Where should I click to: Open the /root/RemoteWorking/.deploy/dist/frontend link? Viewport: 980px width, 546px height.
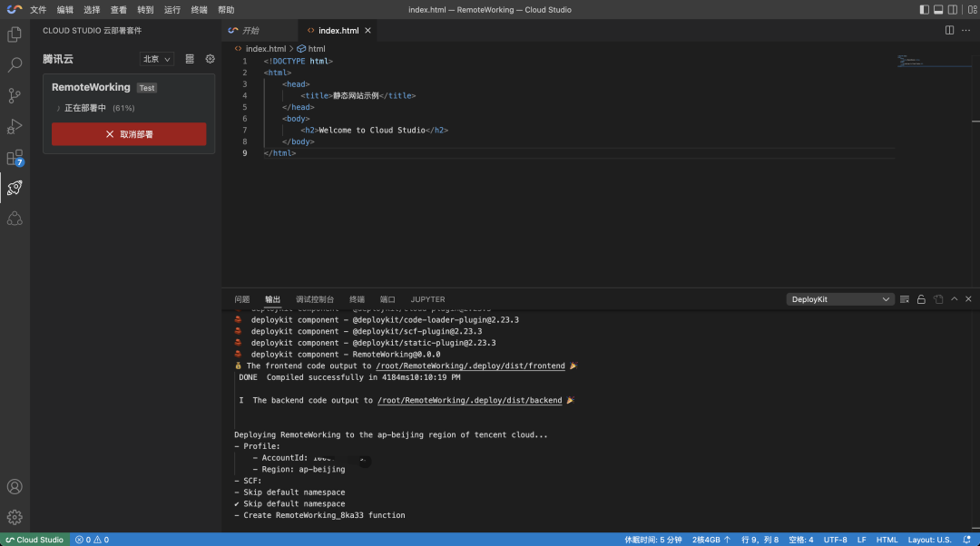click(470, 366)
